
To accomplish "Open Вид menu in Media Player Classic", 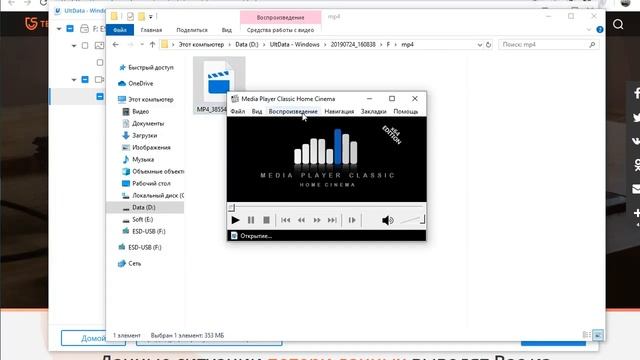I will coord(257,111).
